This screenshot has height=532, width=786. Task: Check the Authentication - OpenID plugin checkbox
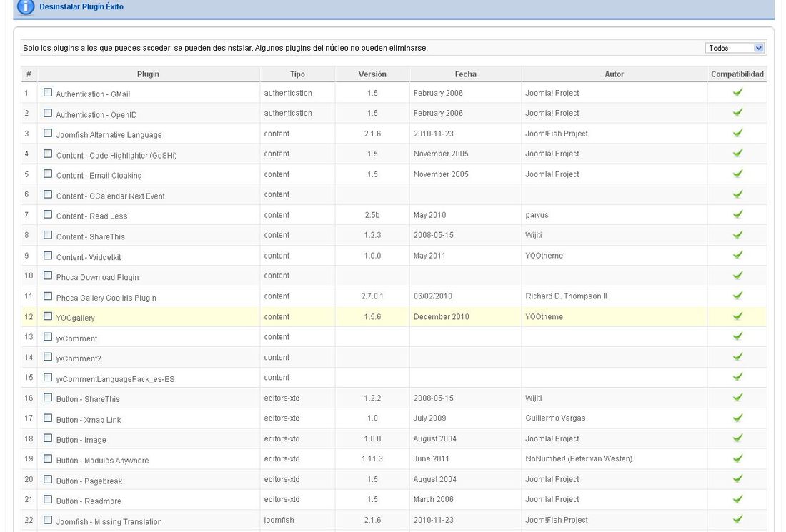point(48,113)
